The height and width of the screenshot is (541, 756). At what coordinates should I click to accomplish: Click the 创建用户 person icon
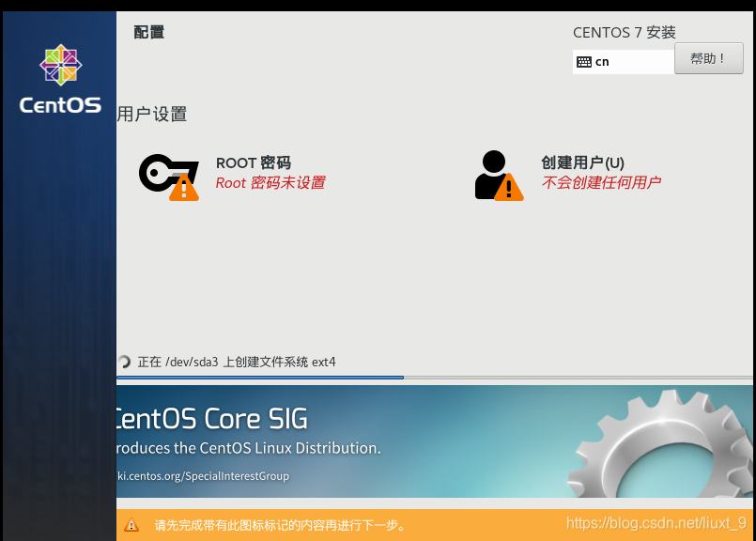pos(499,176)
